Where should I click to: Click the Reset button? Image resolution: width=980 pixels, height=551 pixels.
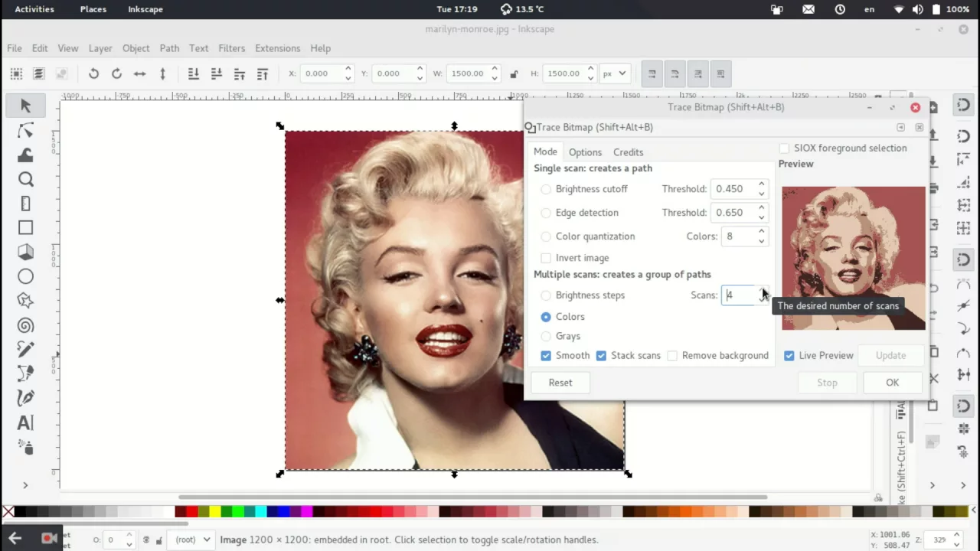tap(560, 383)
